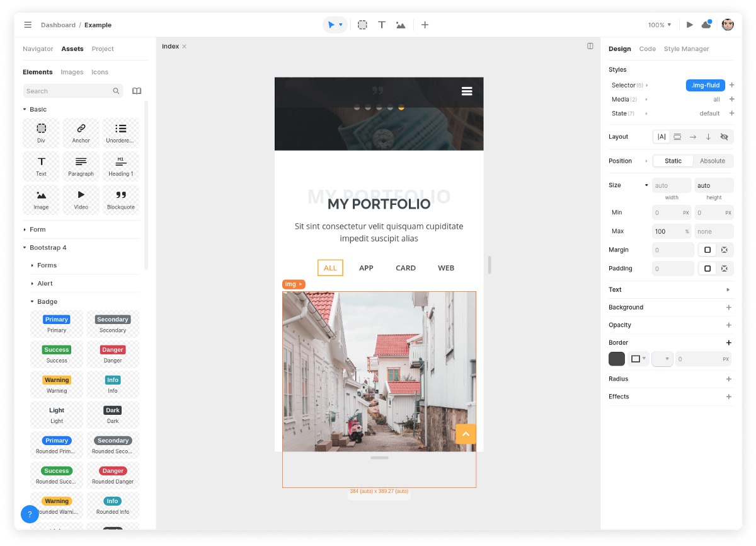Set position to Static
The width and height of the screenshot is (756, 546).
[x=673, y=161]
